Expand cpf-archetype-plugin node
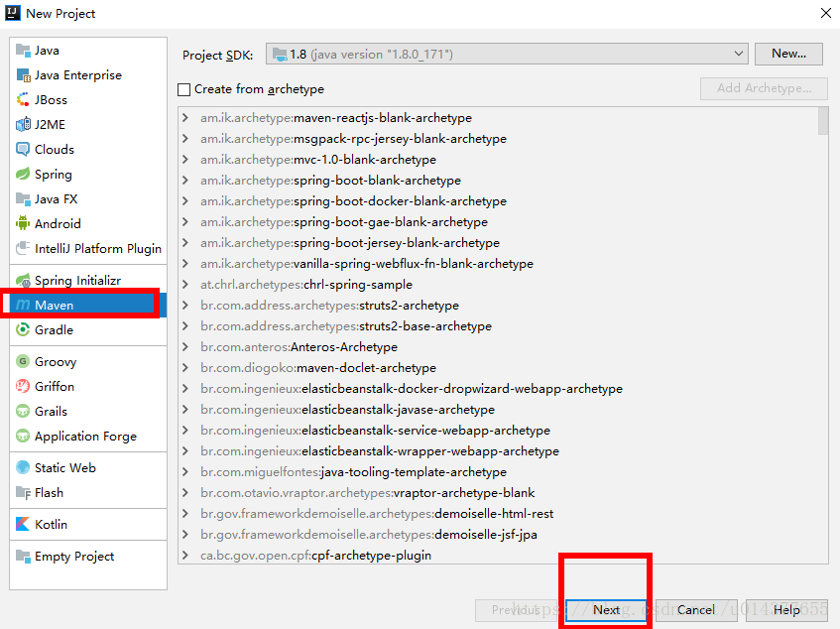 click(185, 555)
